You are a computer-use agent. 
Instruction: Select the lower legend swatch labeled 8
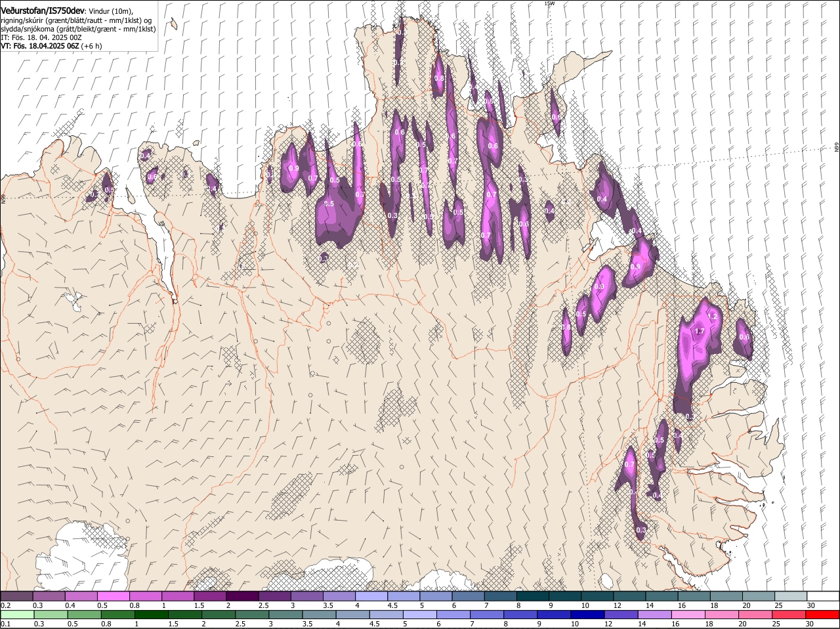[x=520, y=615]
